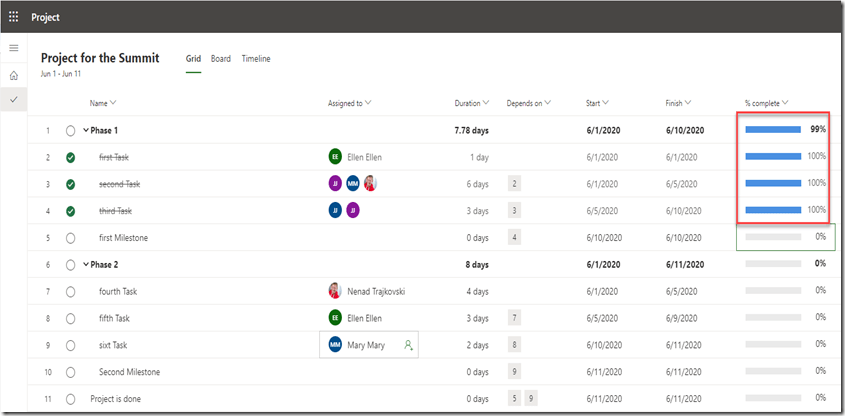The image size is (845, 416).
Task: Click the EE avatar on first Task
Action: [x=335, y=157]
